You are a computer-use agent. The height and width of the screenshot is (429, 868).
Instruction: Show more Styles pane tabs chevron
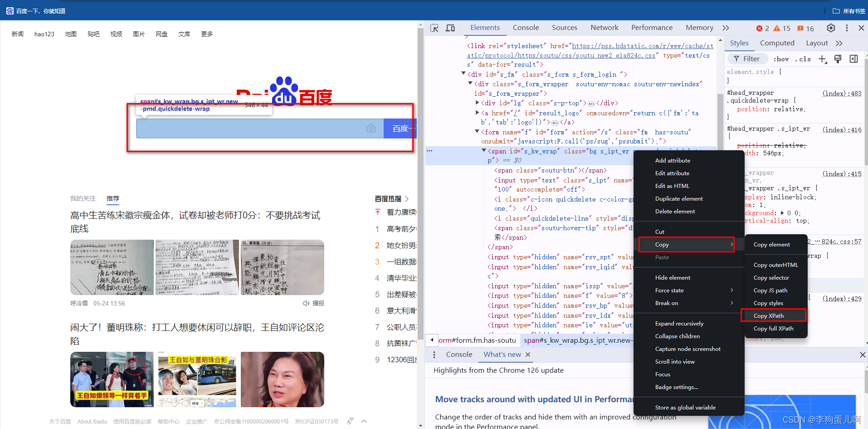click(x=839, y=43)
